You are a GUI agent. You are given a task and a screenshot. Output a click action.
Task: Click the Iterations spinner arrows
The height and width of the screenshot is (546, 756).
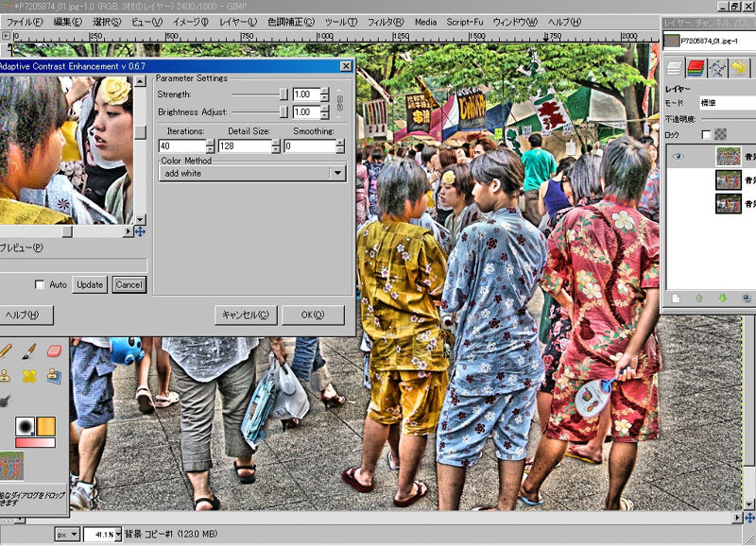(210, 146)
